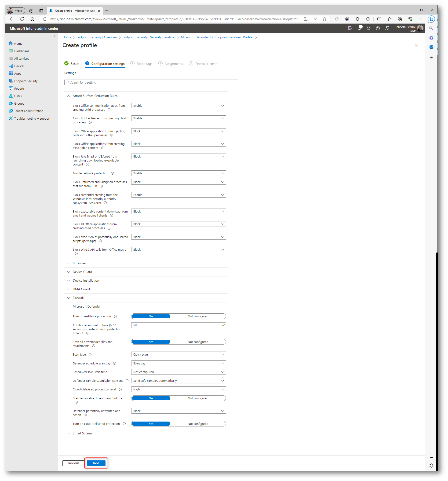Select Yes for cloud-delivered protection
Viewport: 448px width, 481px height.
click(x=151, y=423)
